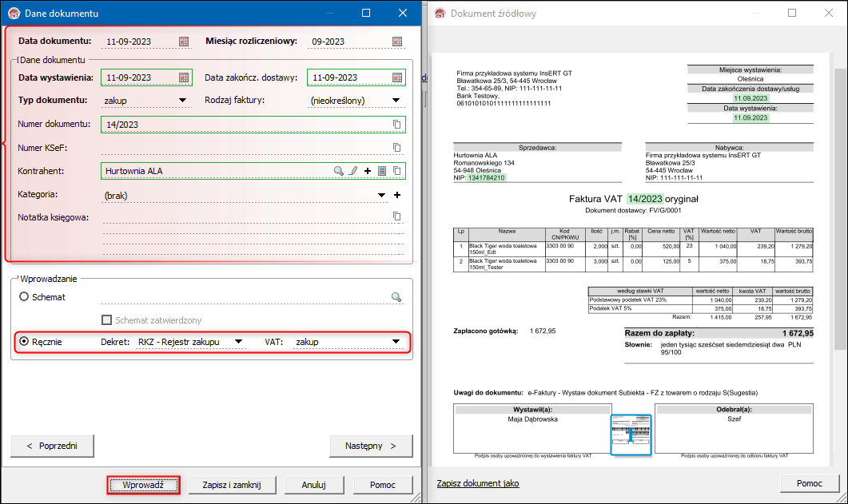Open the VAT dropdown set to zakup
Image resolution: width=848 pixels, height=504 pixels.
pyautogui.click(x=396, y=342)
